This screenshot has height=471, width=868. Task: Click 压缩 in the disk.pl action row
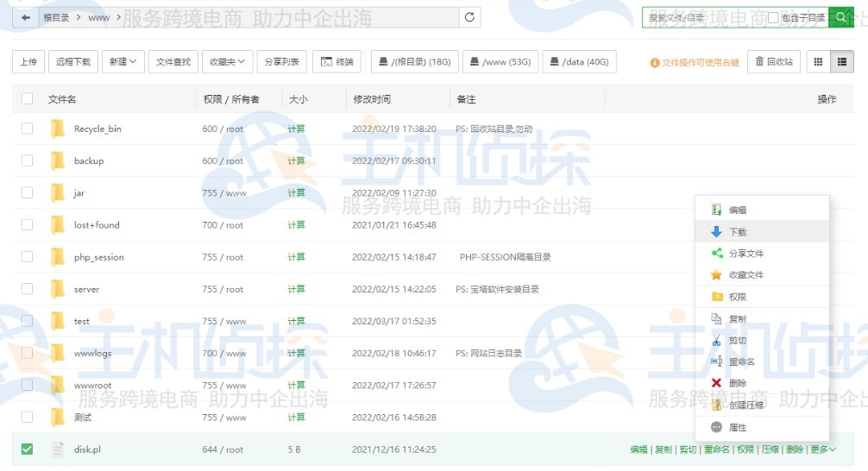(x=770, y=449)
